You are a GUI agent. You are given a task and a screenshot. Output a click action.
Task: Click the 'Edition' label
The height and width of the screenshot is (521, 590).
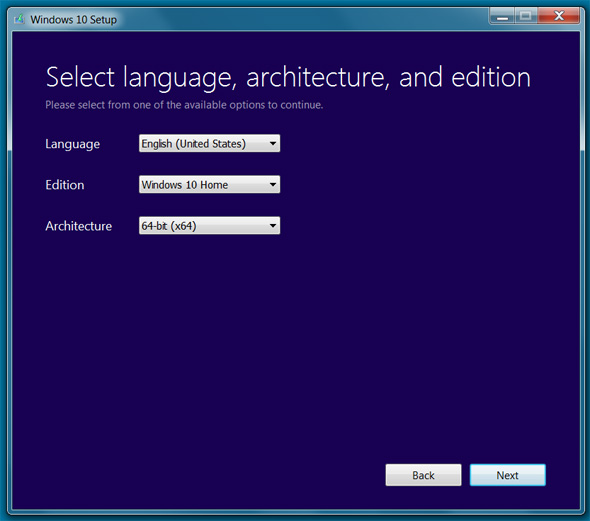tap(65, 185)
